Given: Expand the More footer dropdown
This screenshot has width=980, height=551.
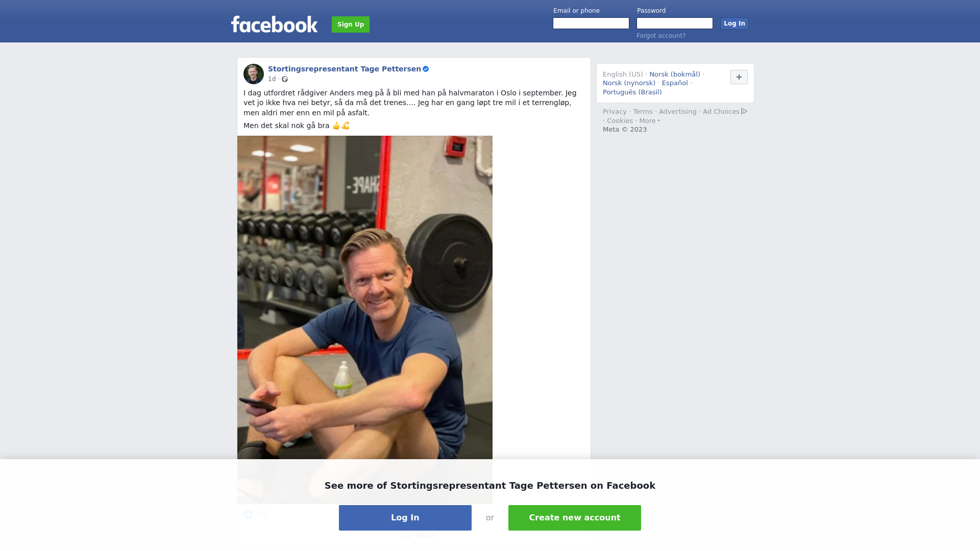Looking at the screenshot, I should (649, 121).
